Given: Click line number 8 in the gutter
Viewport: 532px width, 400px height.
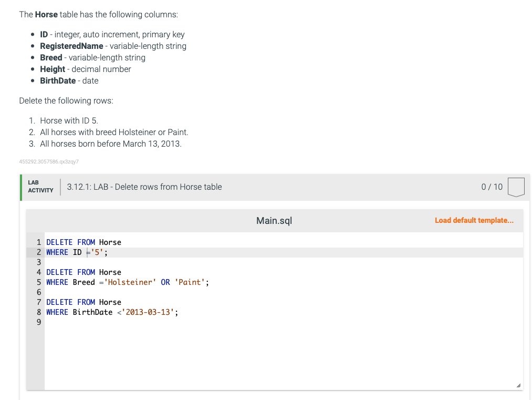Looking at the screenshot, I should [39, 312].
